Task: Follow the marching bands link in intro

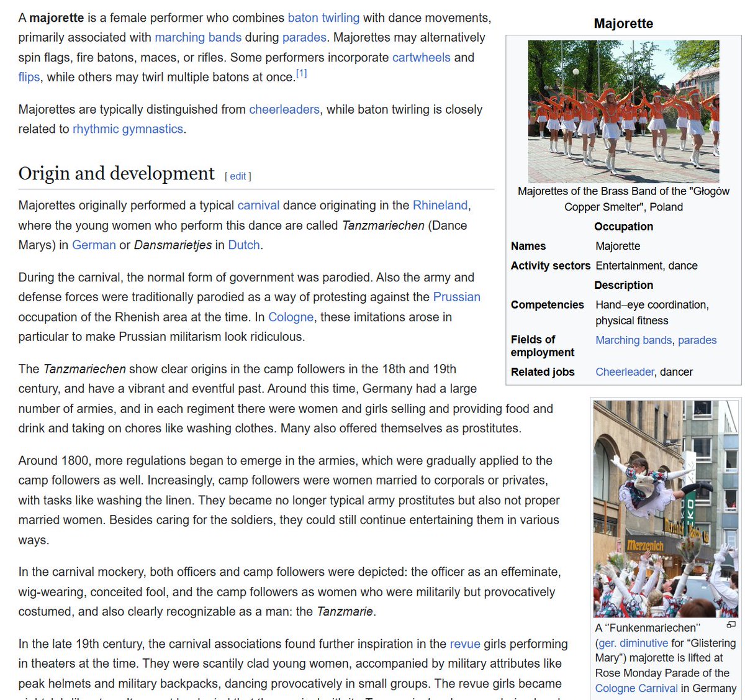Action: (198, 37)
